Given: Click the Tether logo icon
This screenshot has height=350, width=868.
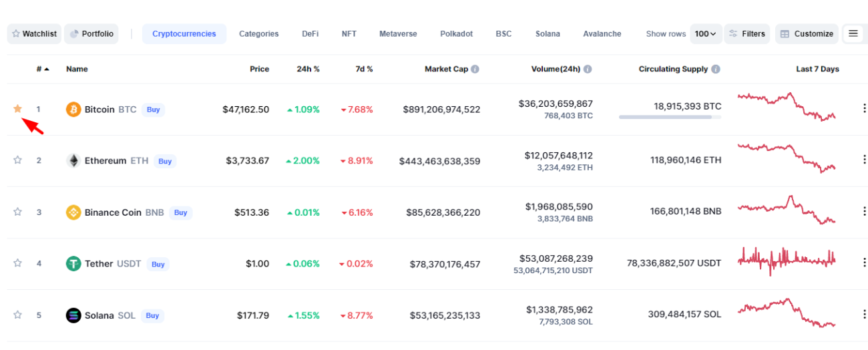Looking at the screenshot, I should click(x=73, y=264).
